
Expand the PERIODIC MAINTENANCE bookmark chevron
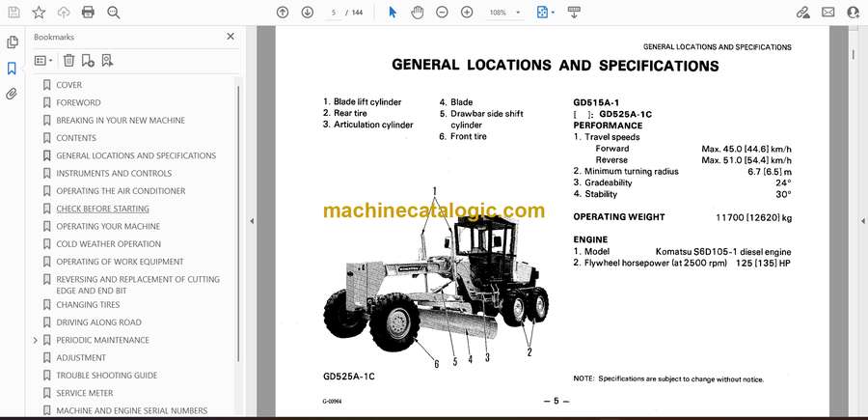tap(36, 340)
